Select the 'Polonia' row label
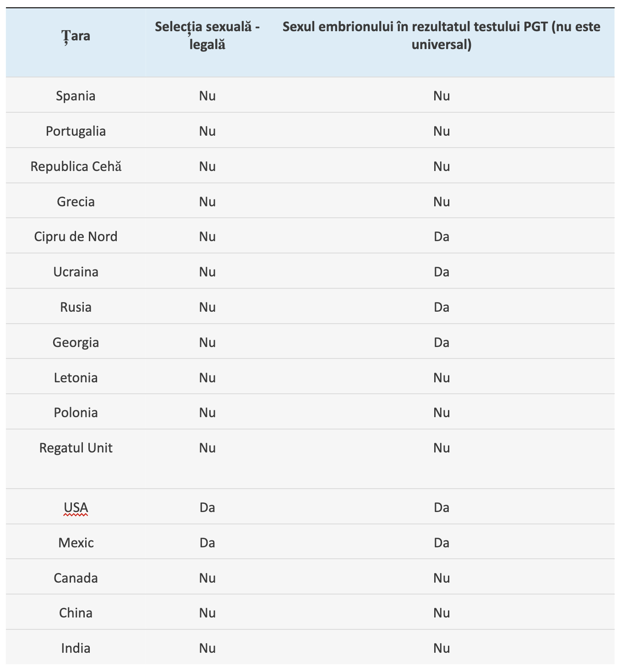This screenshot has height=672, width=622. [x=76, y=413]
